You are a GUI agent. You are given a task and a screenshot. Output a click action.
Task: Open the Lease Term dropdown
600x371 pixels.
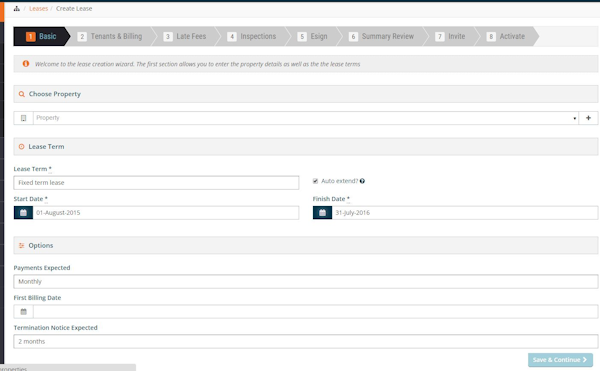pos(156,182)
